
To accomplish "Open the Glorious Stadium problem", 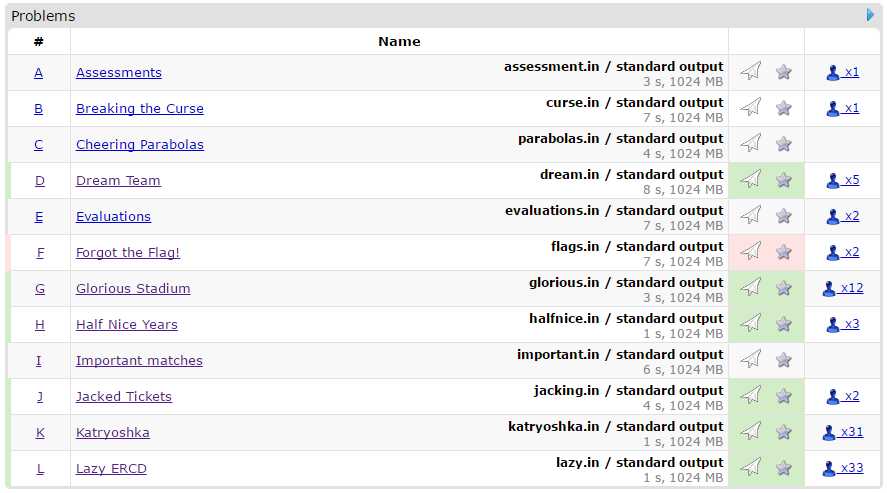I will (x=133, y=288).
